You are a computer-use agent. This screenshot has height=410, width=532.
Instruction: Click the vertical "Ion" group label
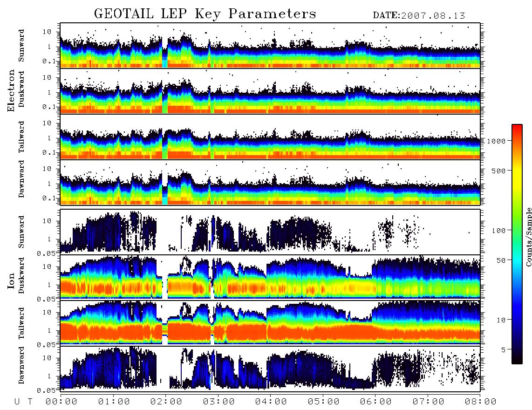pos(11,280)
